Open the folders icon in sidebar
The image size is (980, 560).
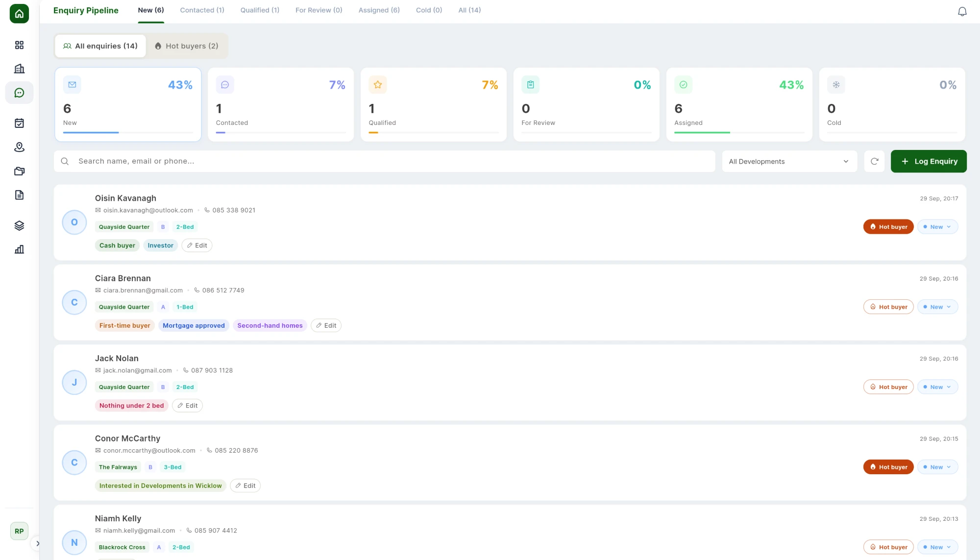point(19,171)
